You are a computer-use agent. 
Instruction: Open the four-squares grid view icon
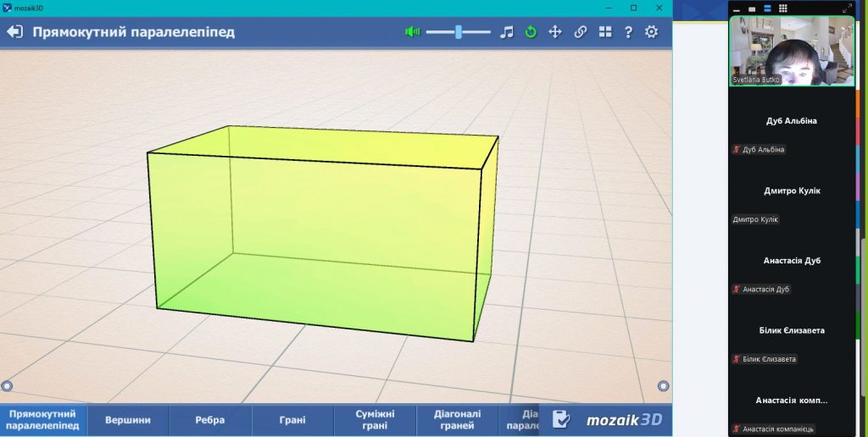click(605, 32)
